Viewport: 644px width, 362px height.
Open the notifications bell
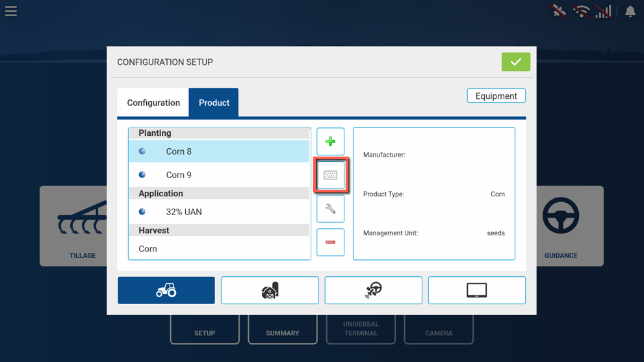[630, 11]
